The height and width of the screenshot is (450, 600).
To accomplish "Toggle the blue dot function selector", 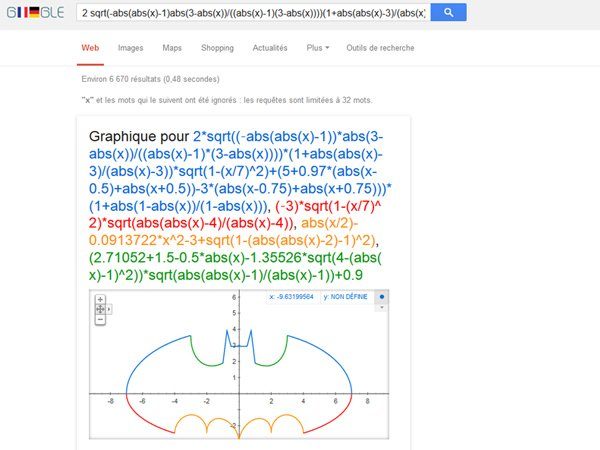I will 382,297.
